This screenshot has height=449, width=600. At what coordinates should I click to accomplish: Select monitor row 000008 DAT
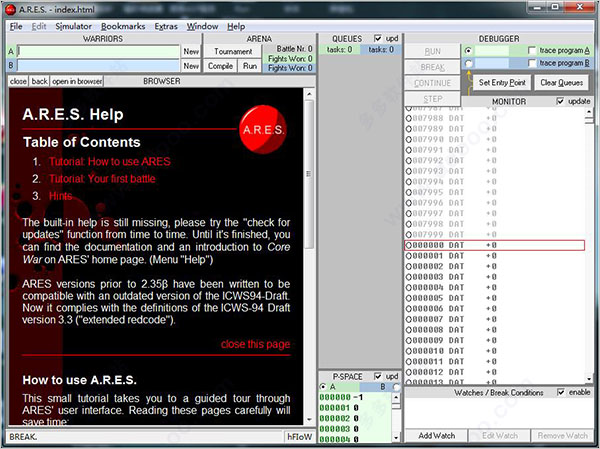494,330
